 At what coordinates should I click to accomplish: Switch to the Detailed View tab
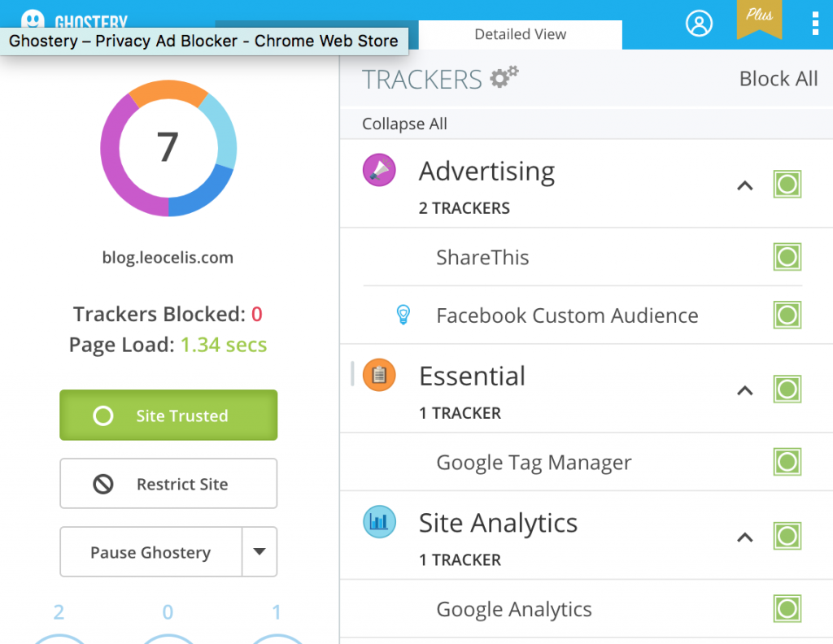[x=520, y=34]
